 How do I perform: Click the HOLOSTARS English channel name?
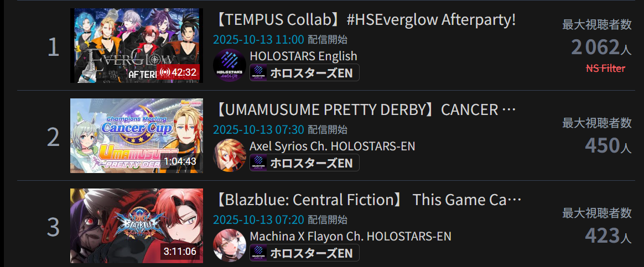tap(304, 56)
